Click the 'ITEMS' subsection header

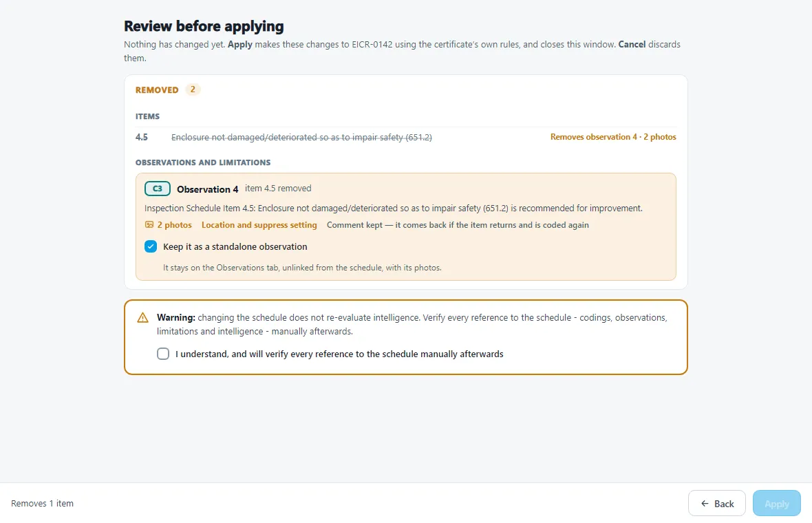[x=147, y=116]
